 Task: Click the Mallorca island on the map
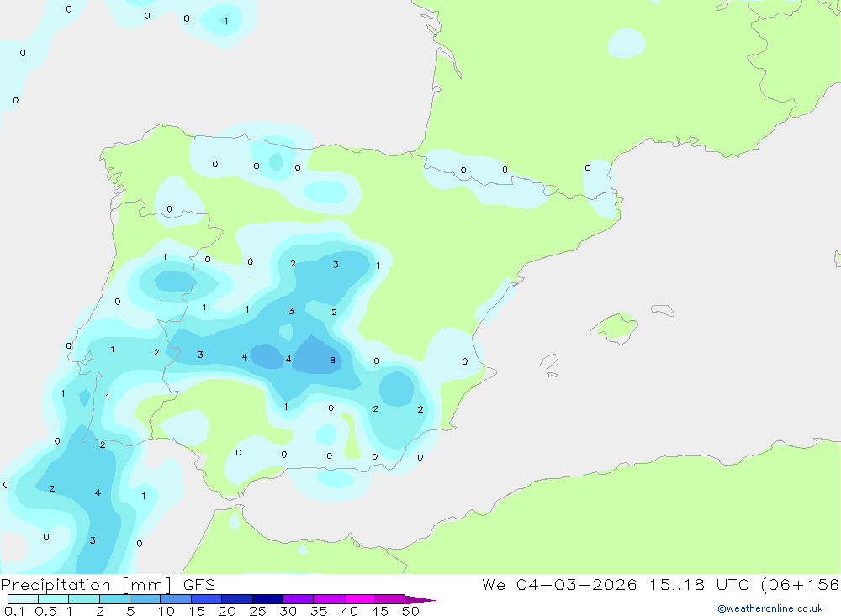point(615,327)
